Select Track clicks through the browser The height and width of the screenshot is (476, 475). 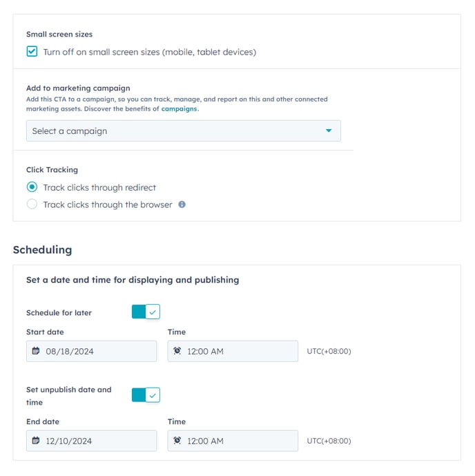(32, 204)
